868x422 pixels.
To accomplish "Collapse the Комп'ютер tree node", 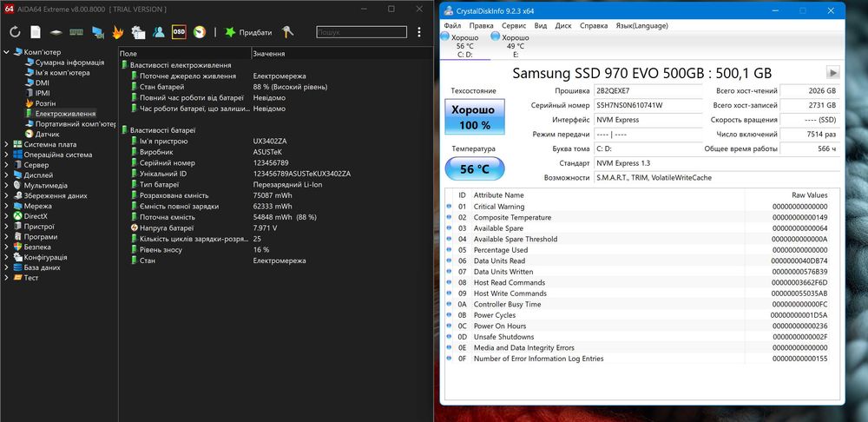I will click(6, 52).
